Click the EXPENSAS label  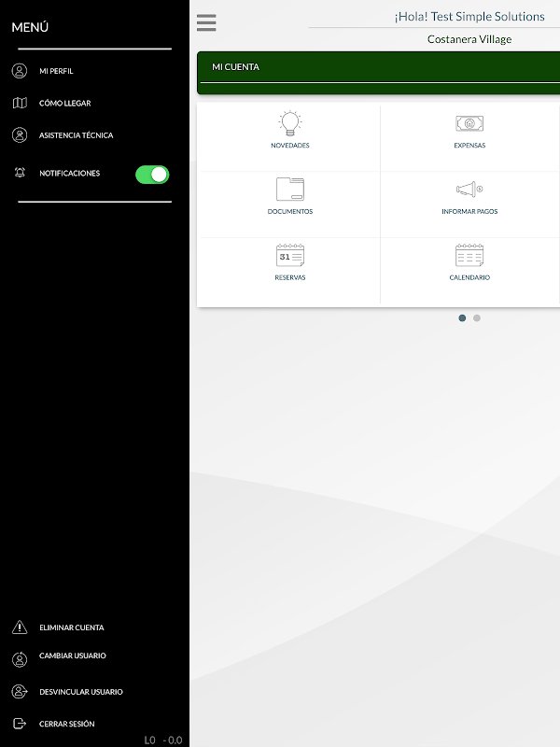[x=469, y=146]
